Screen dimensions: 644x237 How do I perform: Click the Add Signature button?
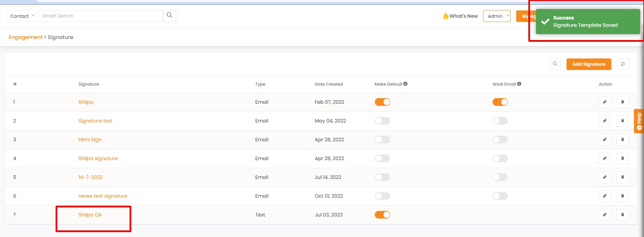589,64
